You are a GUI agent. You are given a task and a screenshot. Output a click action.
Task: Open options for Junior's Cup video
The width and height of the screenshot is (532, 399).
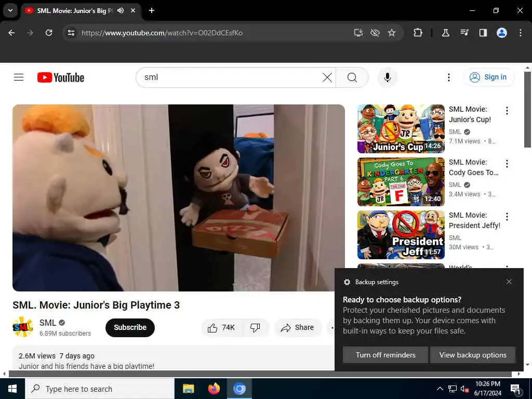[507, 111]
